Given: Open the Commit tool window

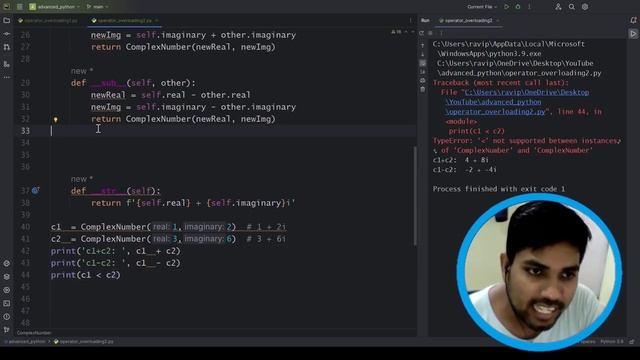Looking at the screenshot, I should click(7, 34).
